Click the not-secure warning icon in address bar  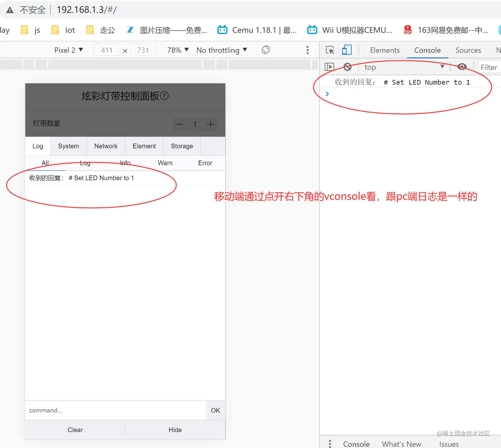pos(10,10)
